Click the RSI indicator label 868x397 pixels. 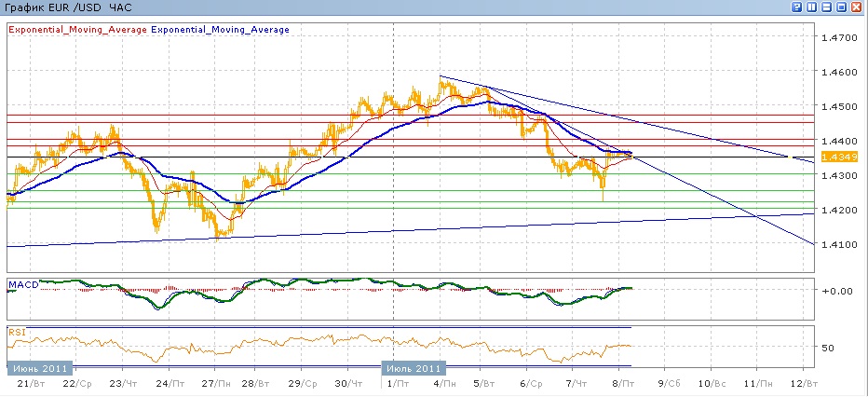click(16, 332)
